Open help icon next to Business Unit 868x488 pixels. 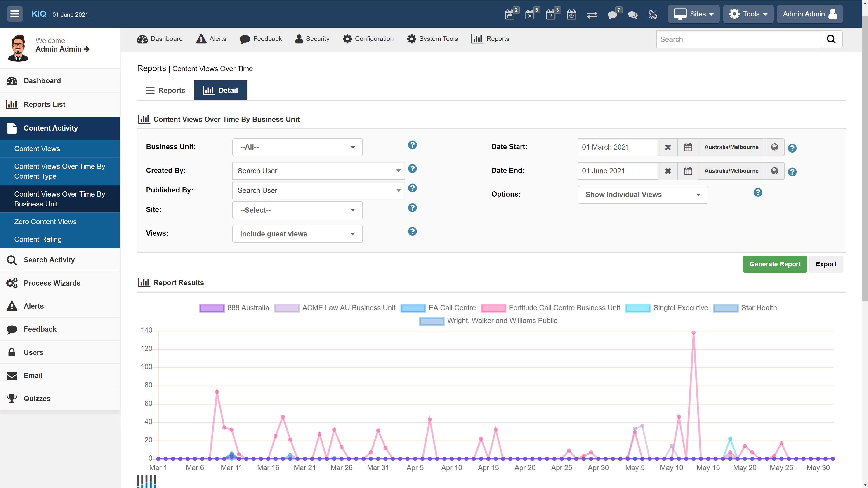tap(412, 145)
